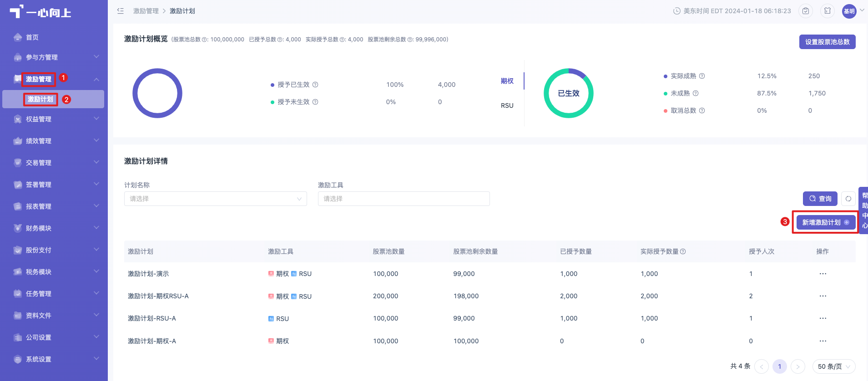Collapse the sidebar with the menu fold icon
This screenshot has width=868, height=381.
[x=121, y=11]
